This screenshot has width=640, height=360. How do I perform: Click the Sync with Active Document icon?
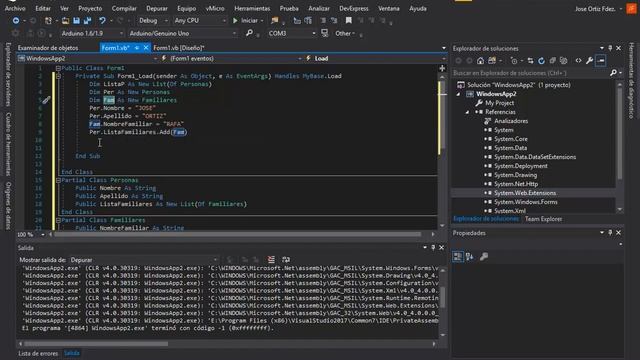(x=530, y=61)
